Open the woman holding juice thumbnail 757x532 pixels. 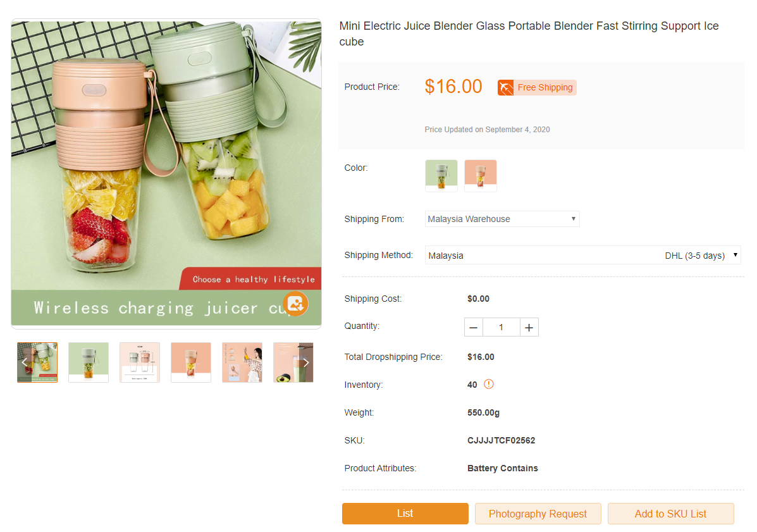242,362
